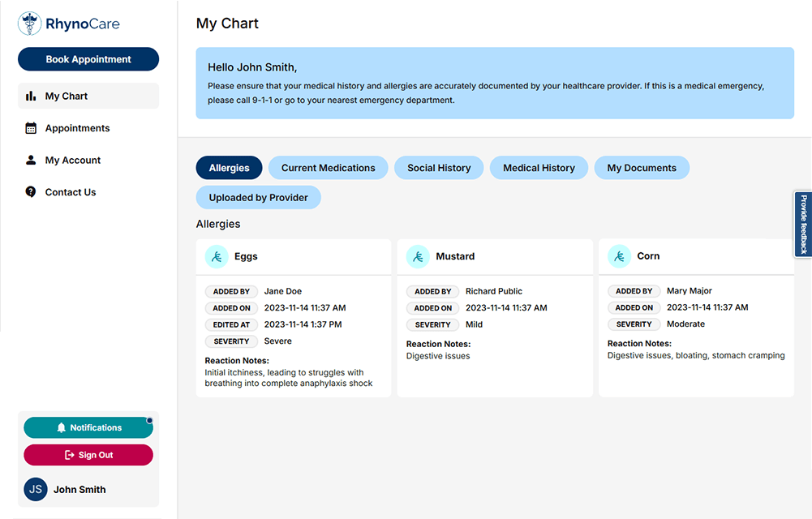
Task: Click the Reaction Notes heading on Corn card
Action: point(639,344)
